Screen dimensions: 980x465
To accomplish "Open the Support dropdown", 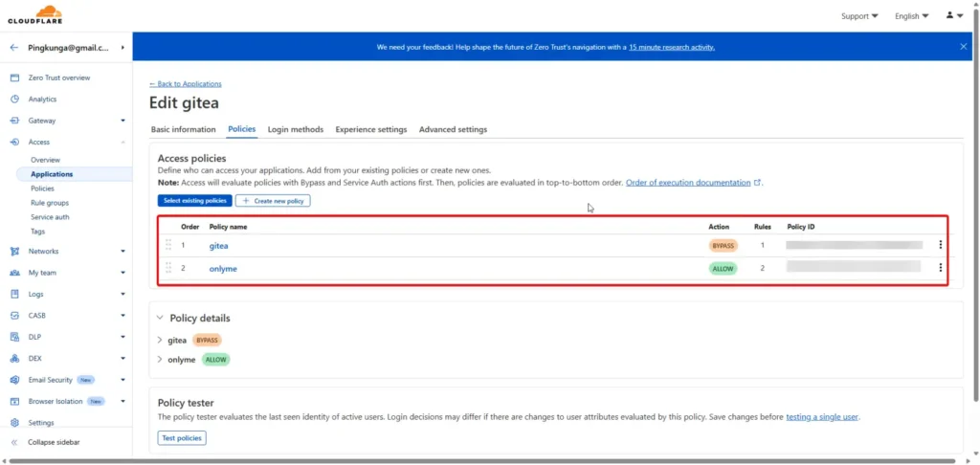I will [x=859, y=16].
